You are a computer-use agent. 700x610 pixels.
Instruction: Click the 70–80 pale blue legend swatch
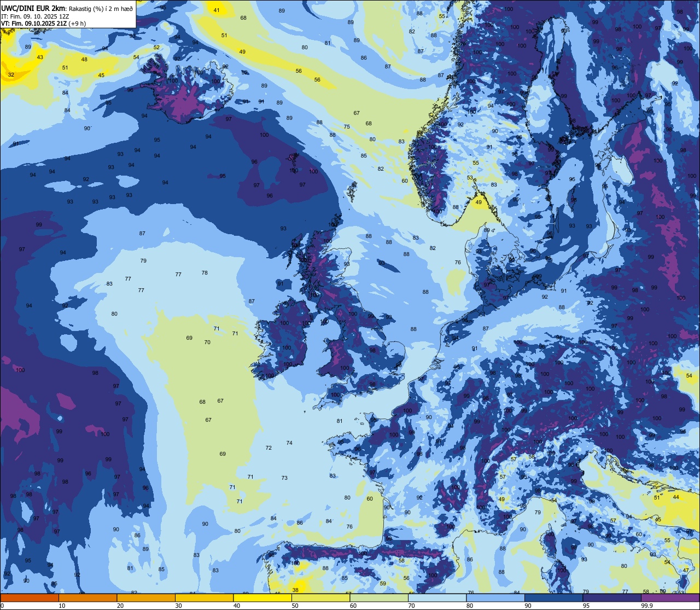click(x=437, y=597)
